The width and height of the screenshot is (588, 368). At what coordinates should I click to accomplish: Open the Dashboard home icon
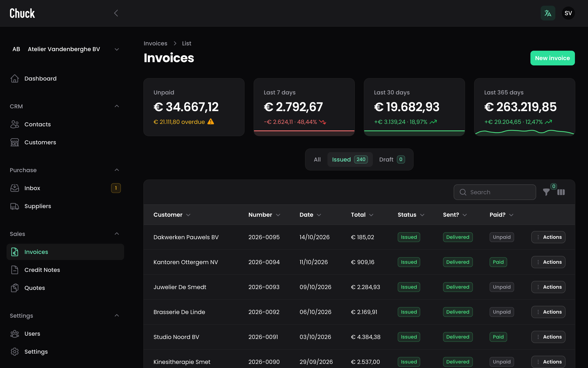pos(14,78)
